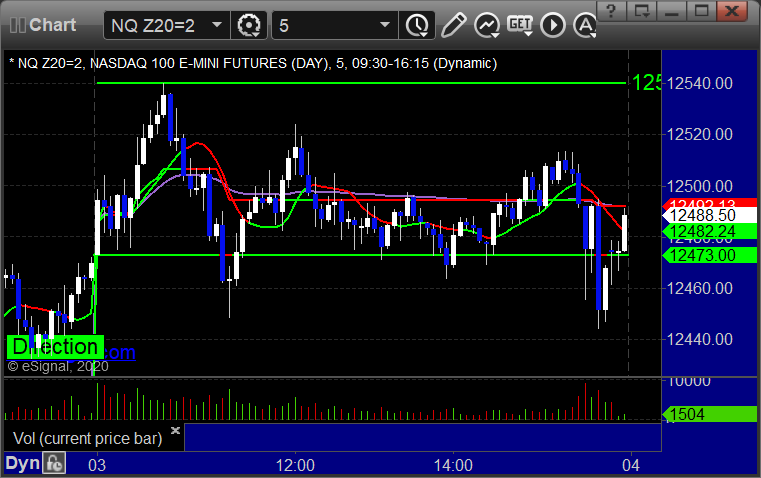Click the 12460.00 price axis label
The height and width of the screenshot is (478, 761).
click(x=700, y=288)
